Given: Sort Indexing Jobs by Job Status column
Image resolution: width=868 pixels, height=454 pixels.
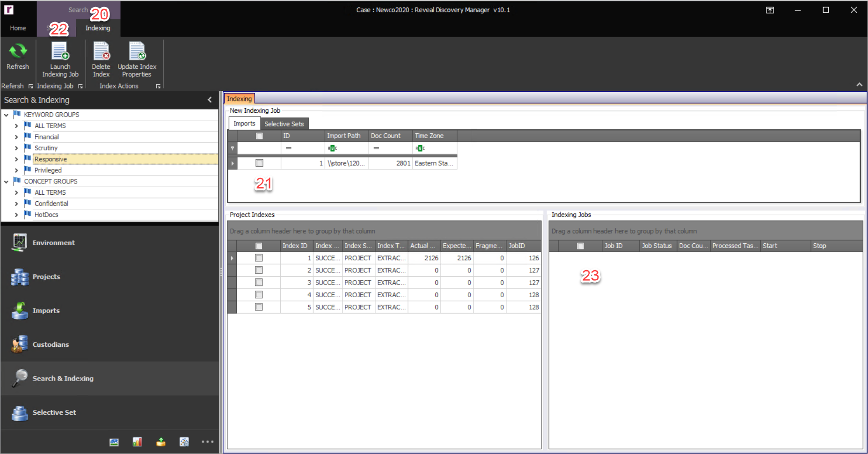Looking at the screenshot, I should 657,246.
